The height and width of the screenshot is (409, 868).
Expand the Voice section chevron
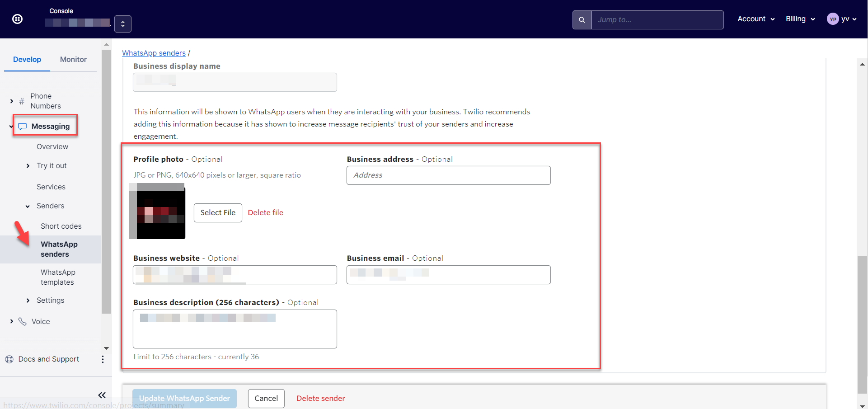12,322
